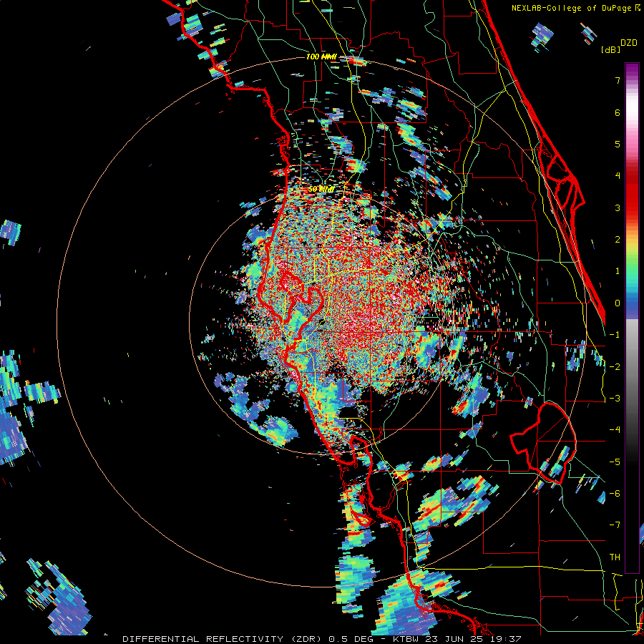Image resolution: width=644 pixels, height=644 pixels.
Task: Click the 6 value on the color scale
Action: [x=618, y=112]
